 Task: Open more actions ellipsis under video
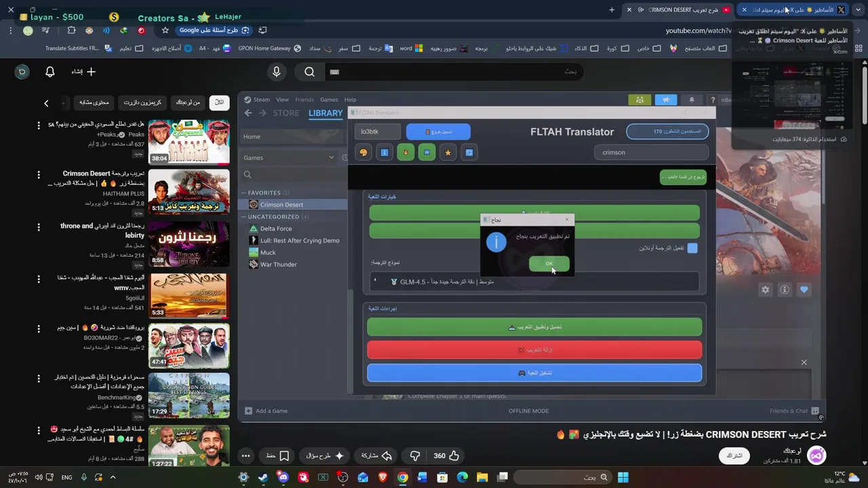pyautogui.click(x=246, y=456)
